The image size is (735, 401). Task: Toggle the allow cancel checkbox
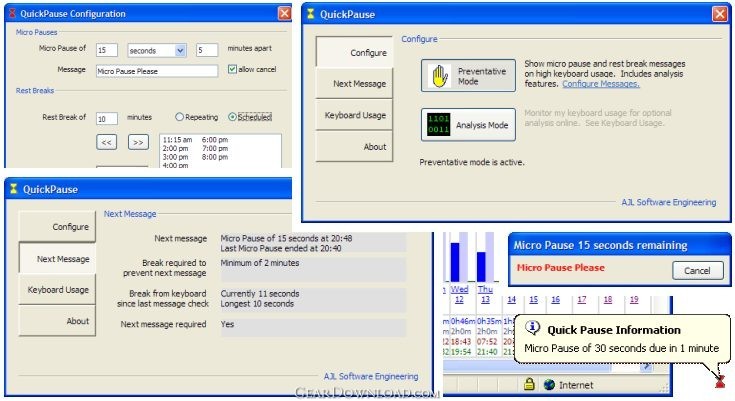tap(232, 70)
